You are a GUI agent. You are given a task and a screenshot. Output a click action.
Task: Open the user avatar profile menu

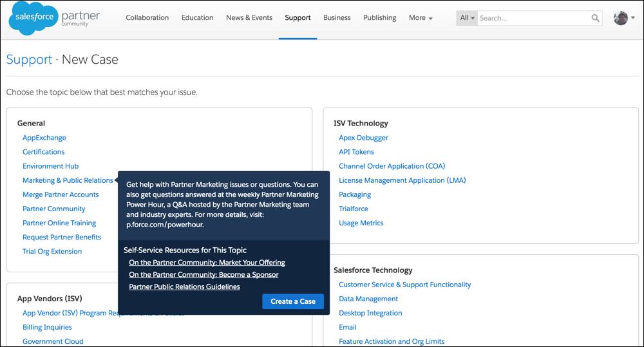click(621, 18)
